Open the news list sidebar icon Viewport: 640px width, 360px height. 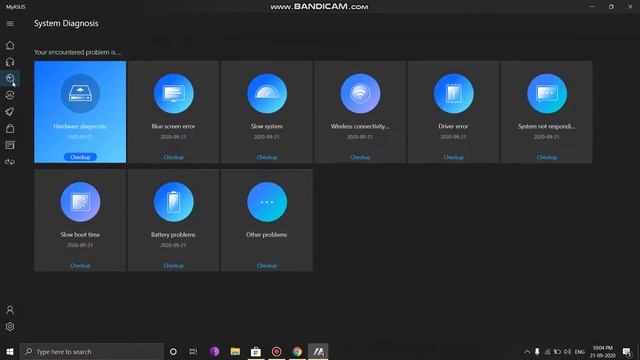click(10, 145)
